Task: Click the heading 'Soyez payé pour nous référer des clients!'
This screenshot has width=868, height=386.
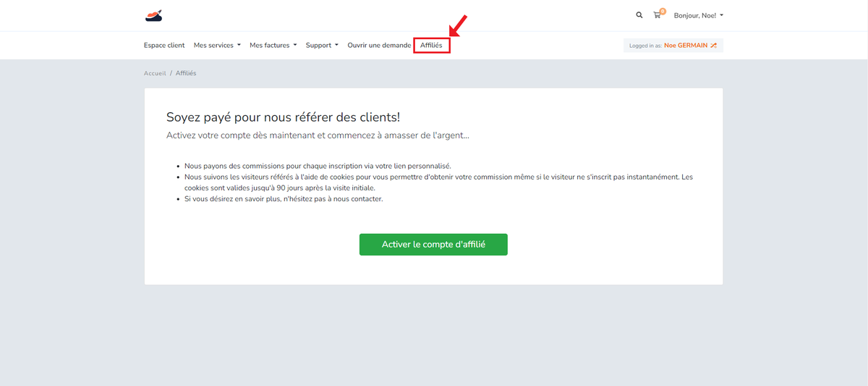Action: pos(284,117)
